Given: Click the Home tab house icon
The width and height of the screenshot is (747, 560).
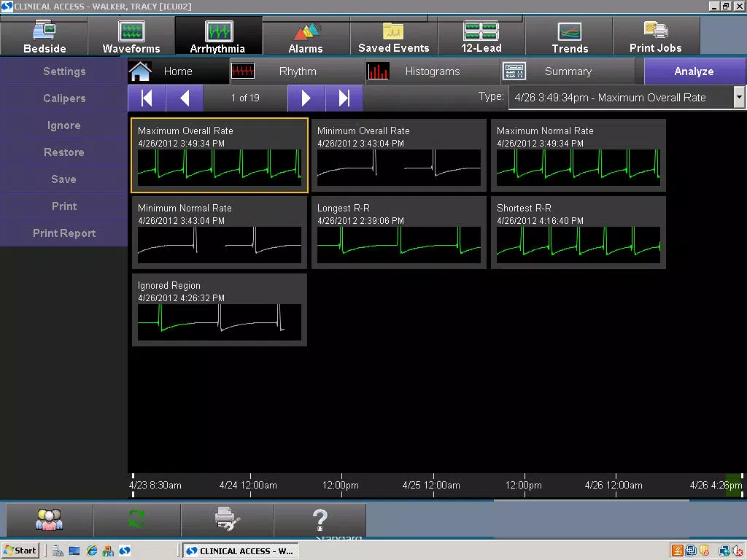Looking at the screenshot, I should point(140,71).
